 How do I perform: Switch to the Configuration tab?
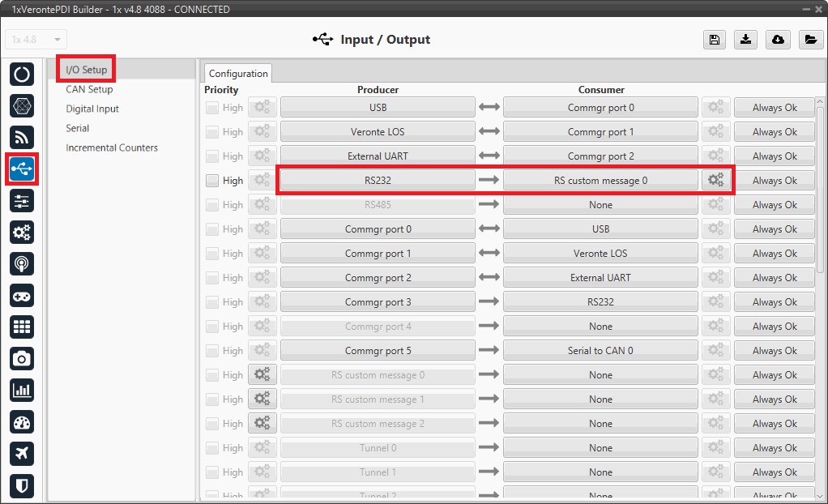click(238, 73)
